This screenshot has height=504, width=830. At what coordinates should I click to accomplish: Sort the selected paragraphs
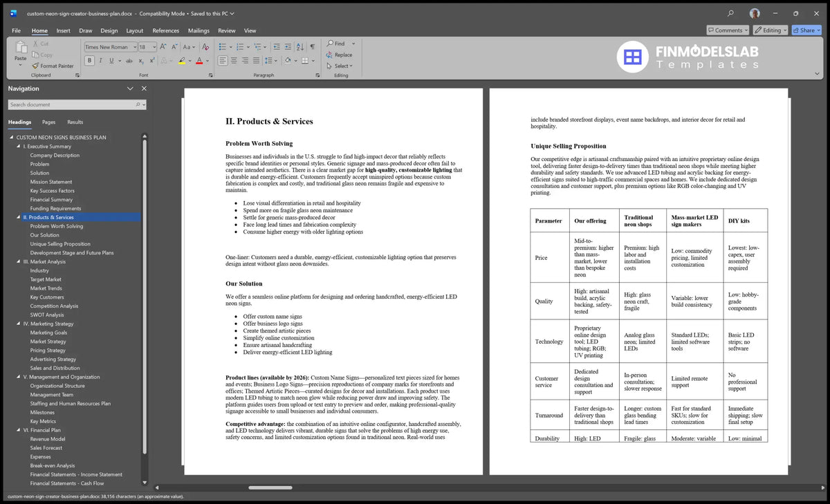click(x=300, y=47)
